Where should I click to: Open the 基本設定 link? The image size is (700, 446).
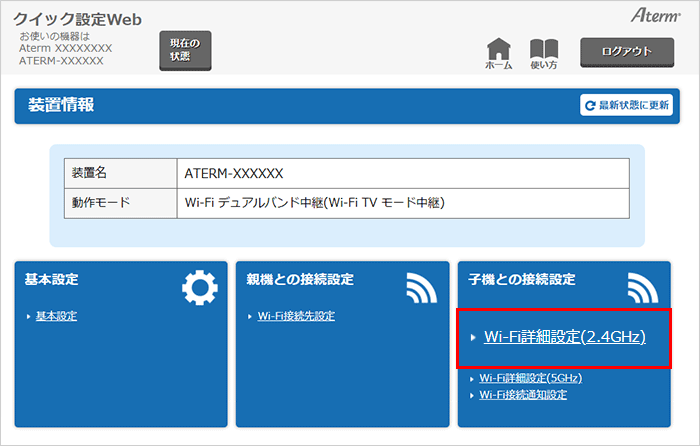(57, 316)
